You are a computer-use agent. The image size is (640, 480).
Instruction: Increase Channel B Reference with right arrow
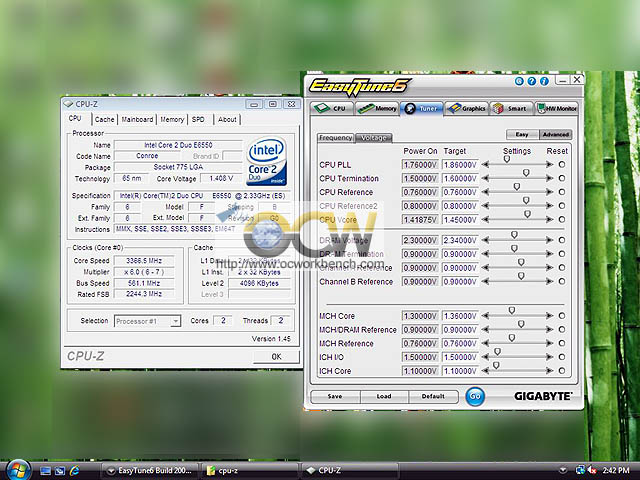tap(550, 282)
